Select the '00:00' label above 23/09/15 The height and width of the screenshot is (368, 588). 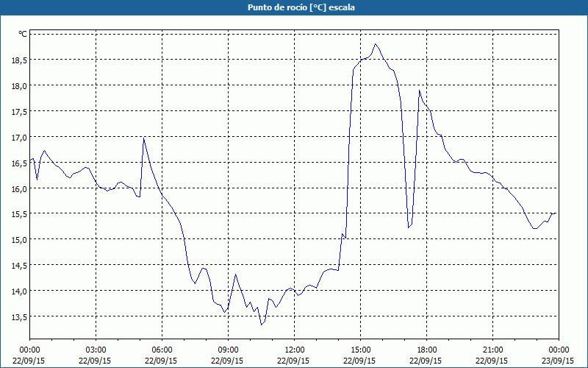(x=559, y=350)
